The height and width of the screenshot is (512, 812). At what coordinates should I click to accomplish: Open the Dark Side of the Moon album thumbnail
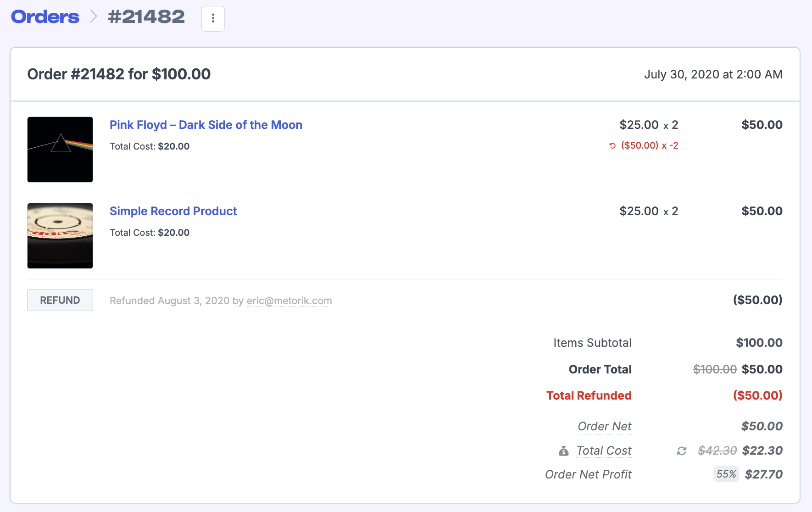click(x=60, y=150)
